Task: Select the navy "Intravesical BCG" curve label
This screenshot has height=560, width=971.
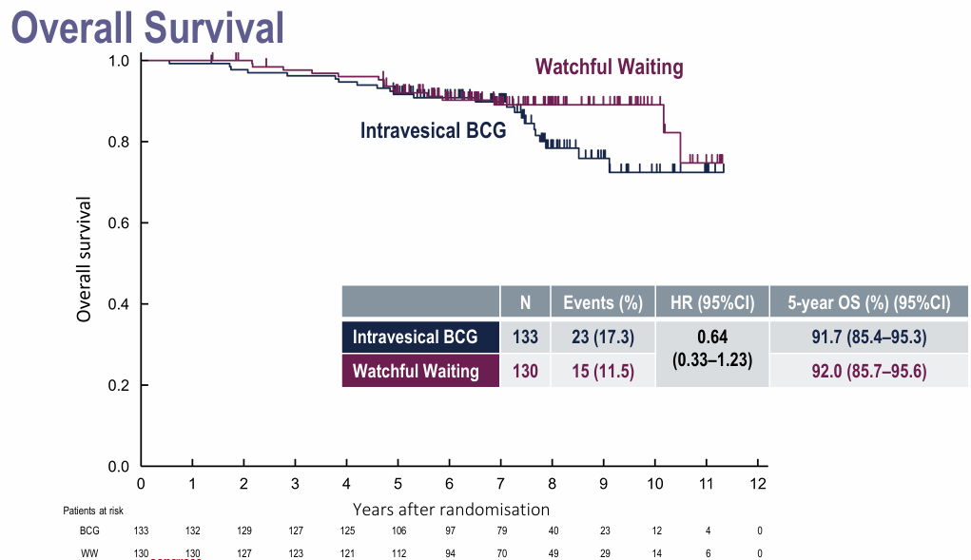Action: pos(433,130)
